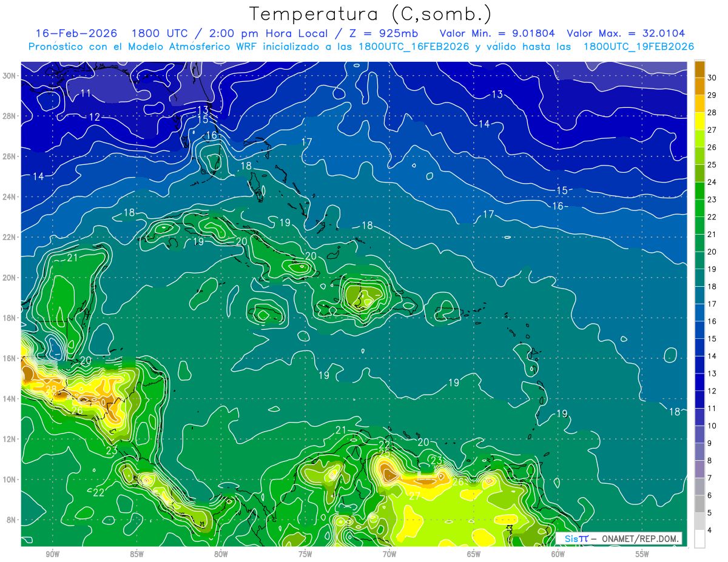Click the "20N" latitude axis label
This screenshot has width=728, height=562.
coord(10,278)
